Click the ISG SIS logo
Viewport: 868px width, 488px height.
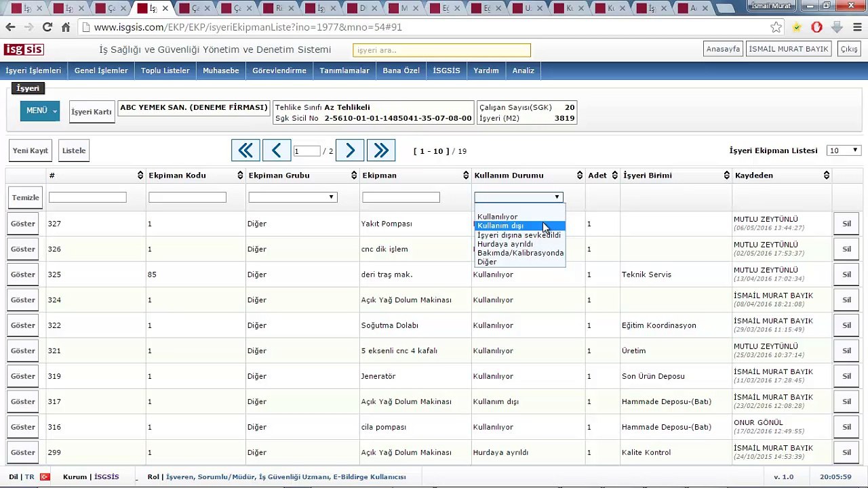(24, 49)
